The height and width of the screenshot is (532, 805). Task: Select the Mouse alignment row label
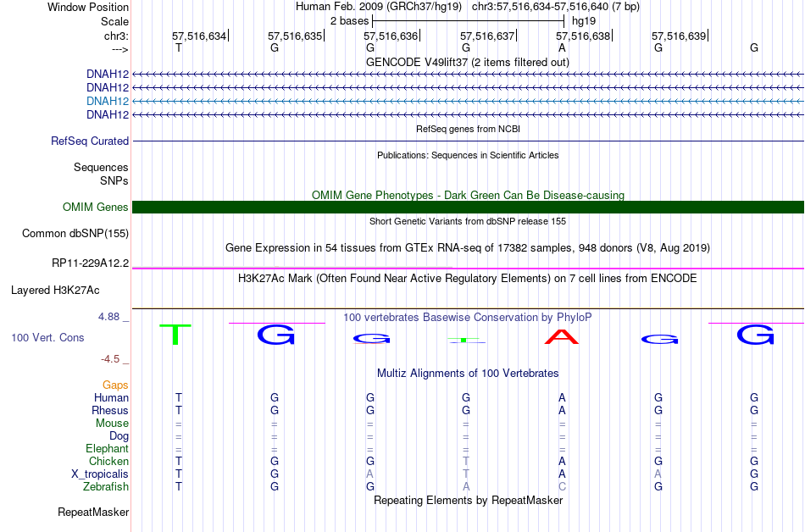point(112,424)
